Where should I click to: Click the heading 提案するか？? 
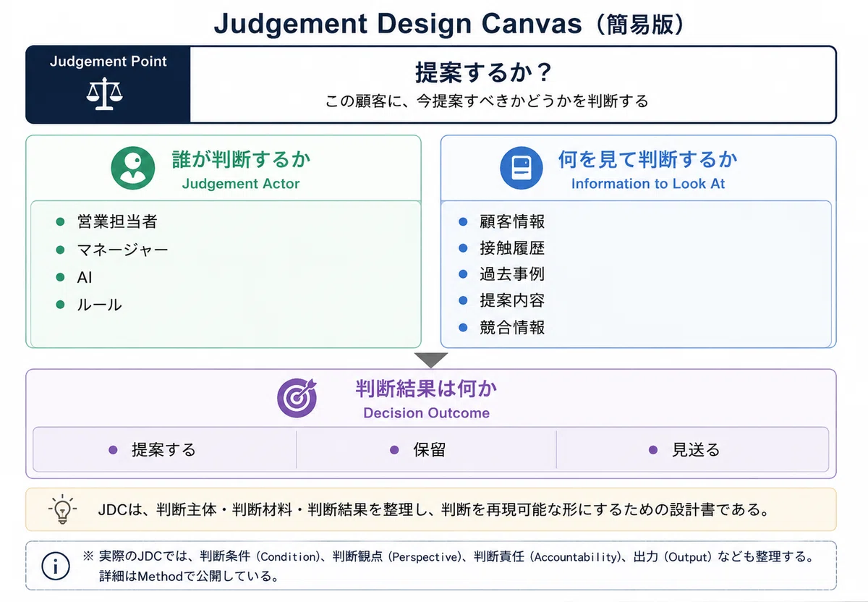click(x=484, y=73)
